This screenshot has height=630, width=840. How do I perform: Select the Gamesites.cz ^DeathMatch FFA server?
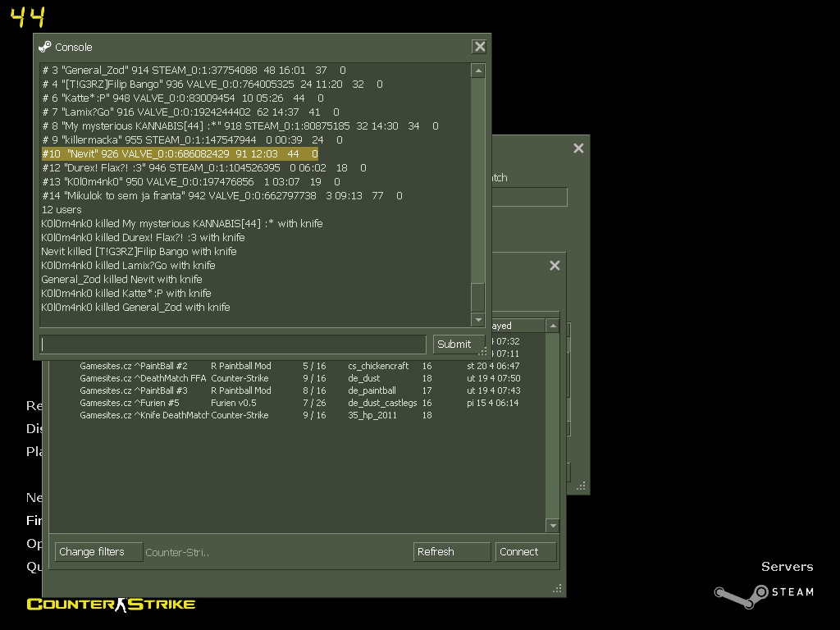click(143, 378)
